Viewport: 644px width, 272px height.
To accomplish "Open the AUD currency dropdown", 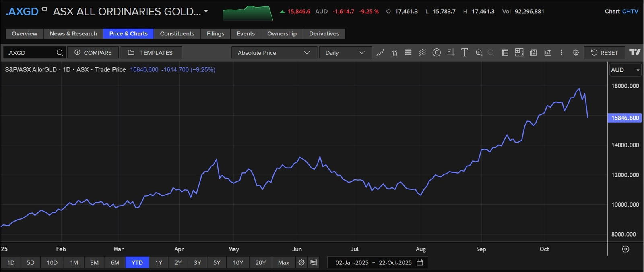I will click(x=625, y=70).
